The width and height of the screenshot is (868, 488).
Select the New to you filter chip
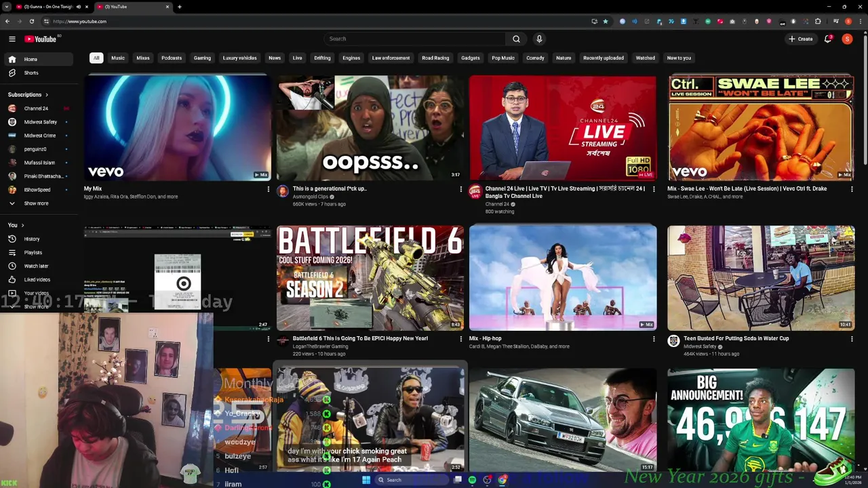coord(679,58)
